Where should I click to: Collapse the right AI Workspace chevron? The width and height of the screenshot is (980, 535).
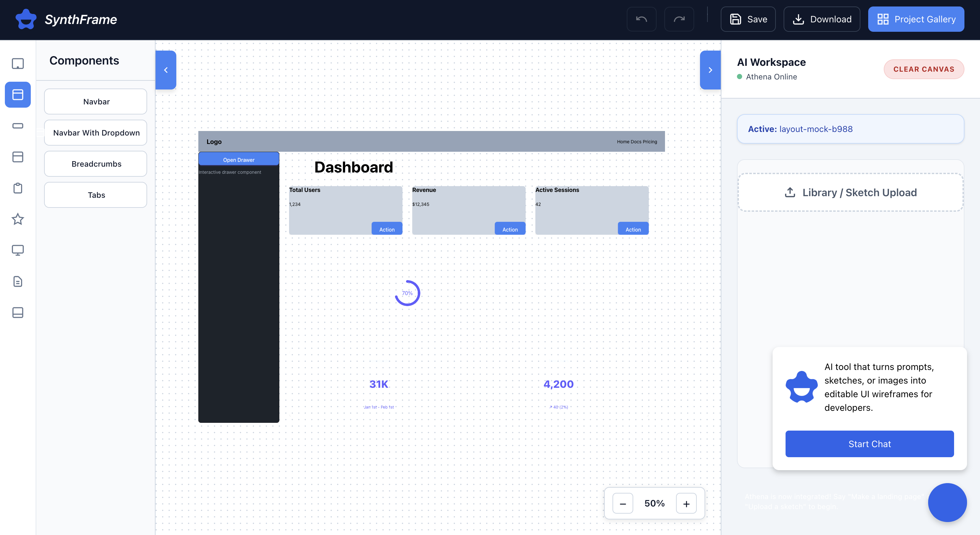(710, 70)
